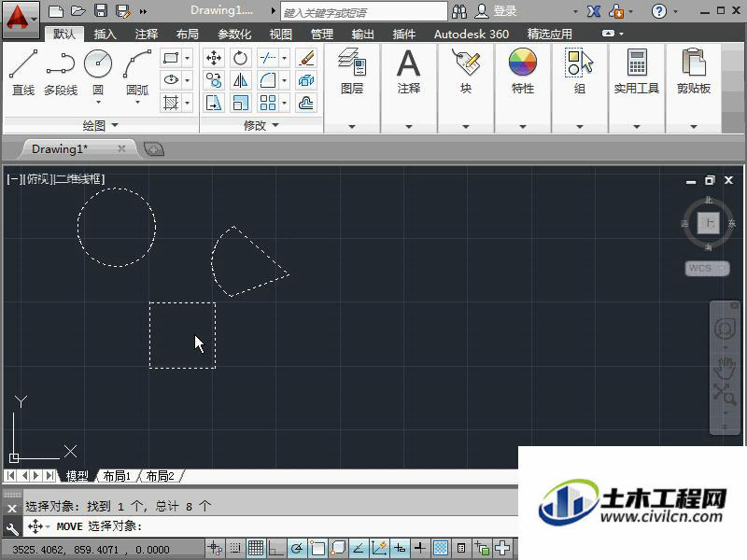Click the Stretch tool in the Modify panel
Screen dimensions: 747x560
coord(214,103)
